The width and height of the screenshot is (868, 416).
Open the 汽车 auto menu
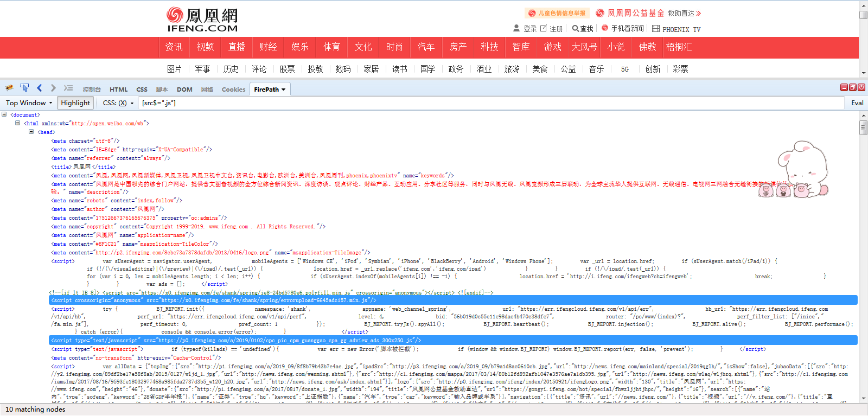click(x=426, y=47)
